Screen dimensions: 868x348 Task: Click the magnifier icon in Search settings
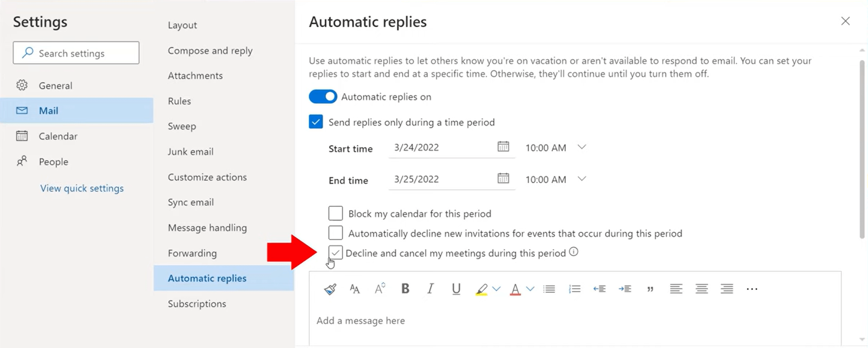point(28,52)
